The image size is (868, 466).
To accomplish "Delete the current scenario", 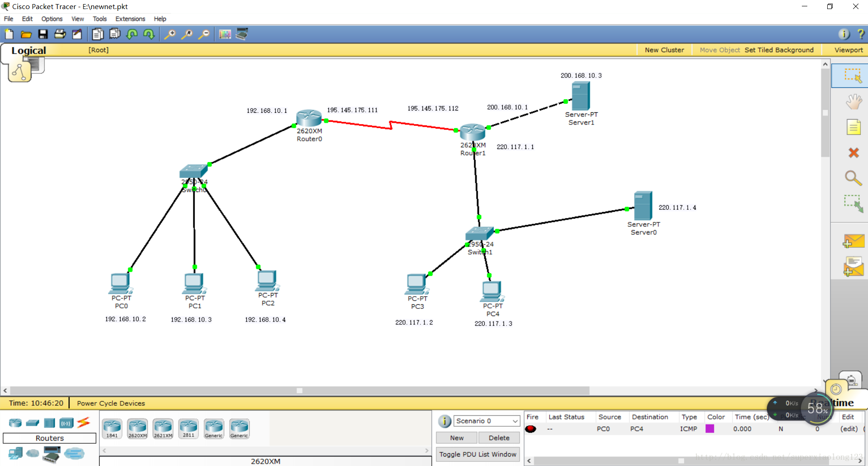I will [499, 438].
